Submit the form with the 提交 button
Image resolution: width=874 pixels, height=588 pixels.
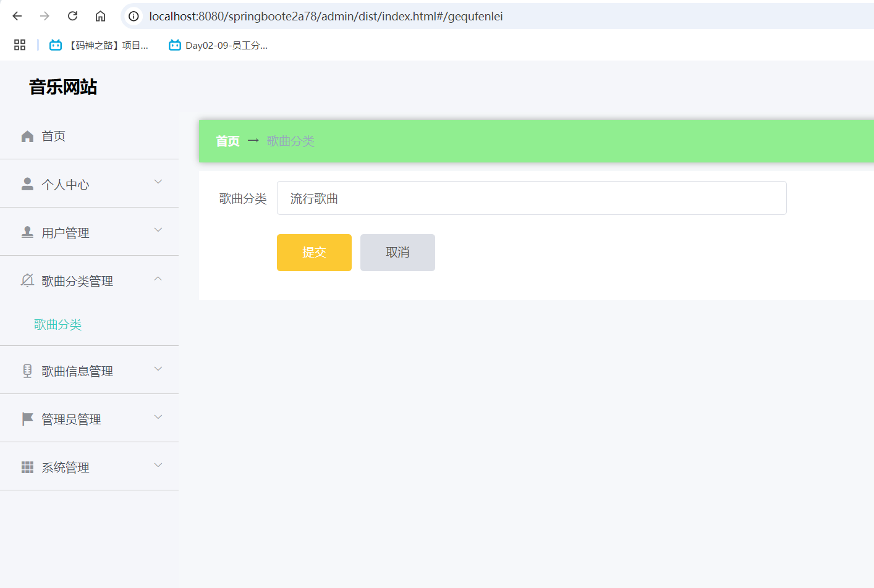point(314,253)
